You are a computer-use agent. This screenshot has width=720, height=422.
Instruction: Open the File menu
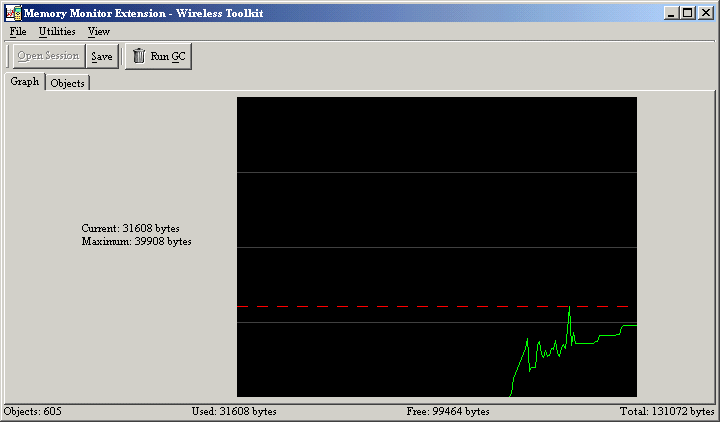18,31
